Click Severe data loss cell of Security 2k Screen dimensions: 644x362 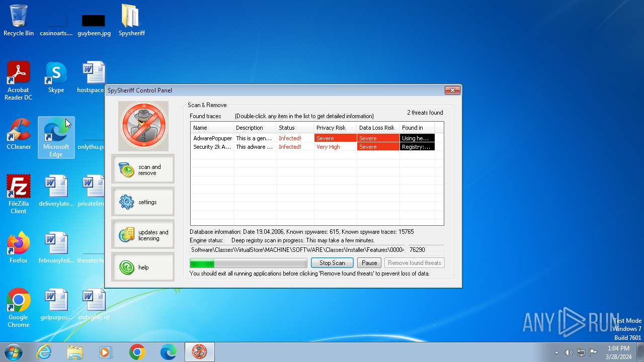378,147
